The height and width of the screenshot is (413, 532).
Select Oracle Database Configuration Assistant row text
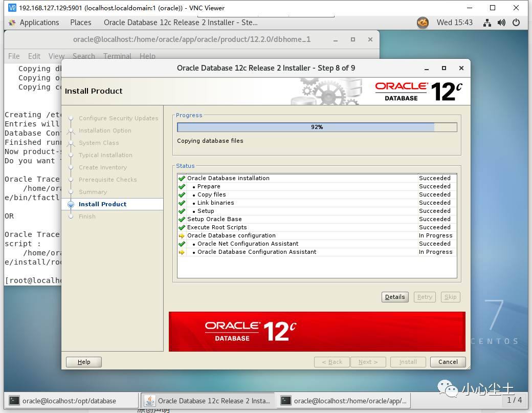pos(257,252)
